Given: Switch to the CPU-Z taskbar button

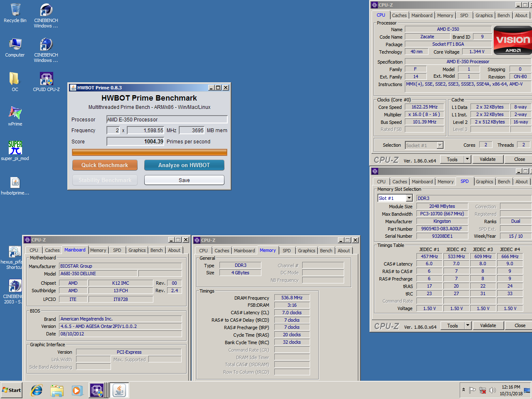Looking at the screenshot, I should [97, 390].
